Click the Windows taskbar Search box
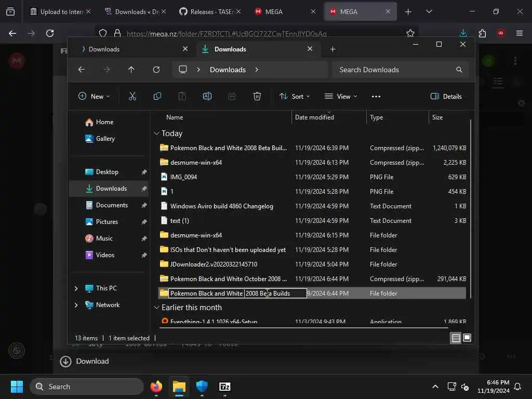532x399 pixels. (87, 387)
